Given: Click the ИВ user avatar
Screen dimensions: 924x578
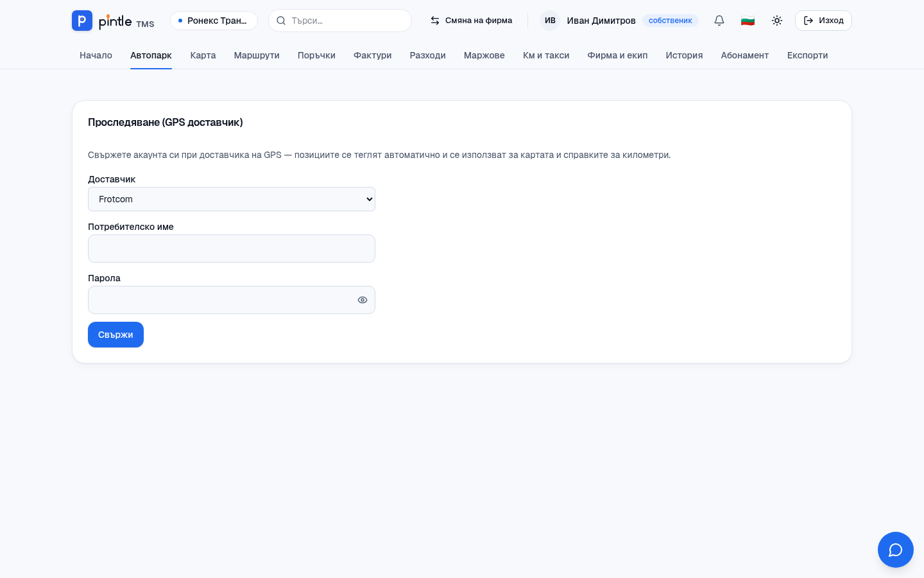Looking at the screenshot, I should coord(550,21).
